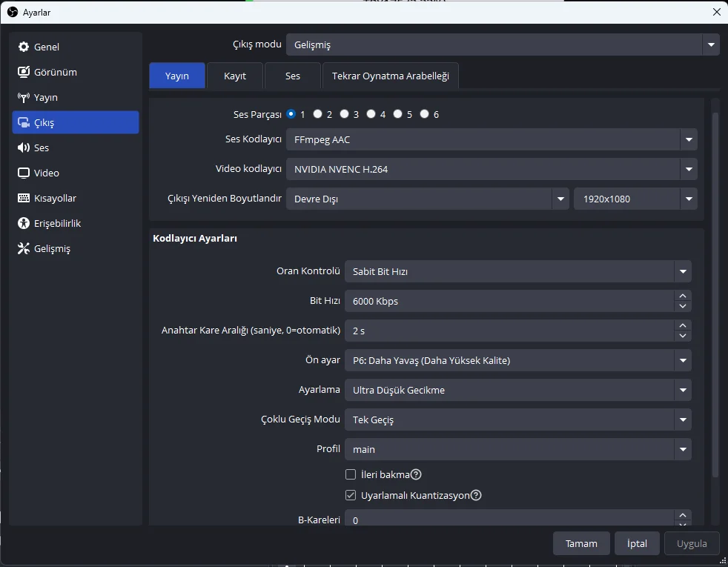
Task: Open the Ön ayar P6 preset dropdown
Action: click(517, 360)
